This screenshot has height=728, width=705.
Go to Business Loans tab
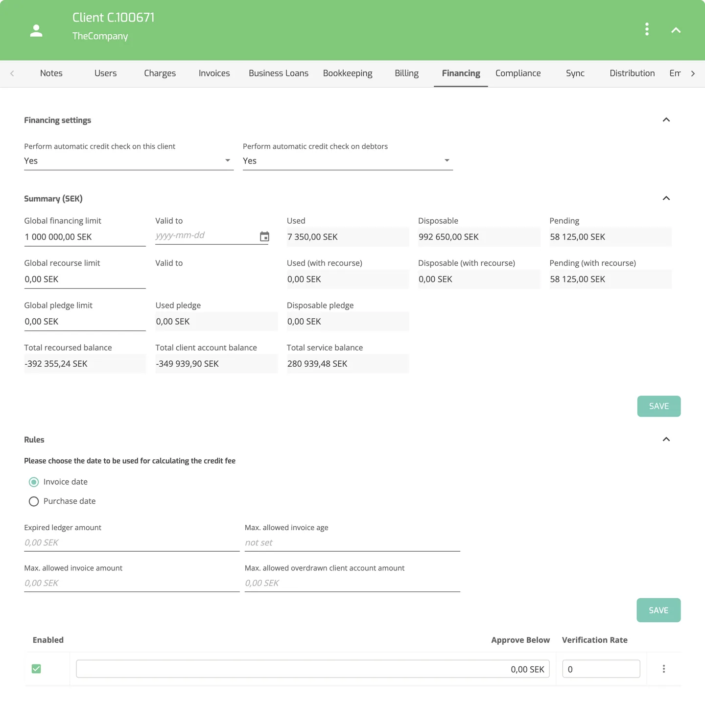tap(279, 73)
